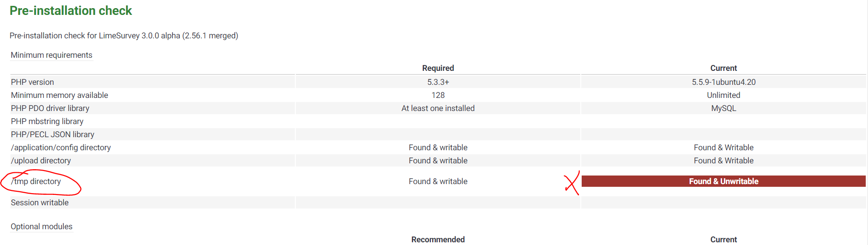Screen dimensions: 868x245
Task: Select the /upload directory row label
Action: pyautogui.click(x=41, y=161)
